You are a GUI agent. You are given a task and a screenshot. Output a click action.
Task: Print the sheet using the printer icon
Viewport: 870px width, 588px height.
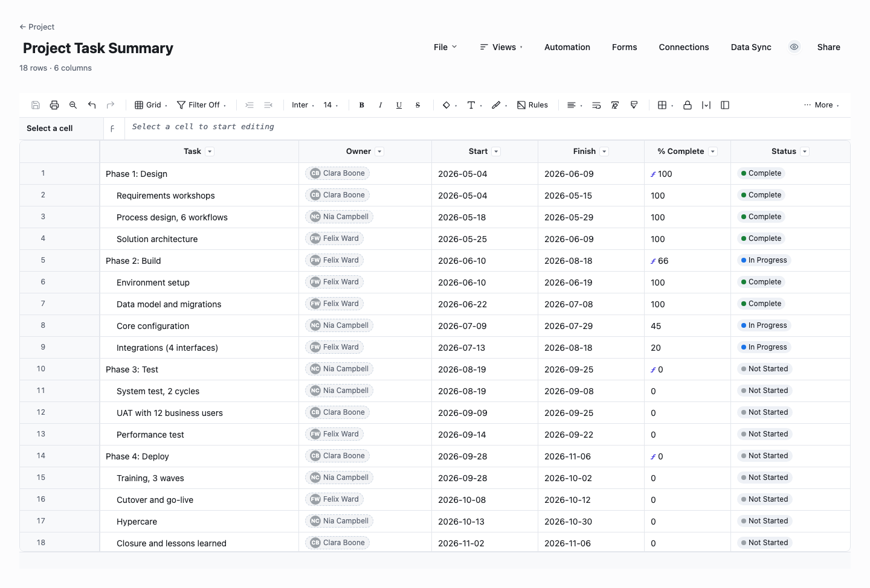click(x=54, y=105)
